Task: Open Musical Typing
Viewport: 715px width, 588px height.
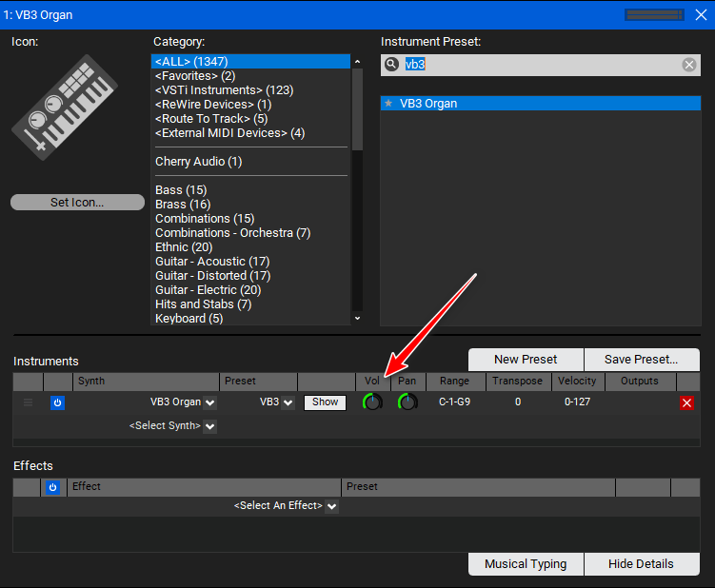Action: pyautogui.click(x=526, y=564)
